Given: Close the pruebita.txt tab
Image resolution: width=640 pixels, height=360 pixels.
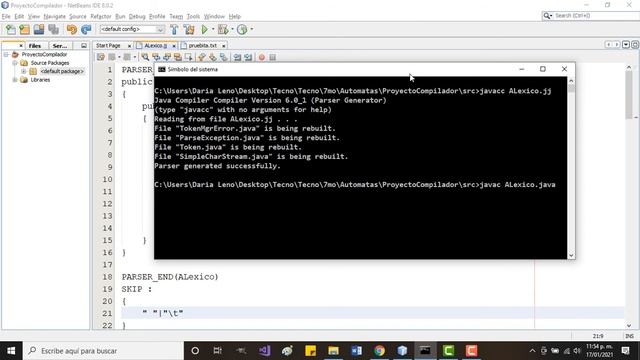Looking at the screenshot, I should [224, 46].
